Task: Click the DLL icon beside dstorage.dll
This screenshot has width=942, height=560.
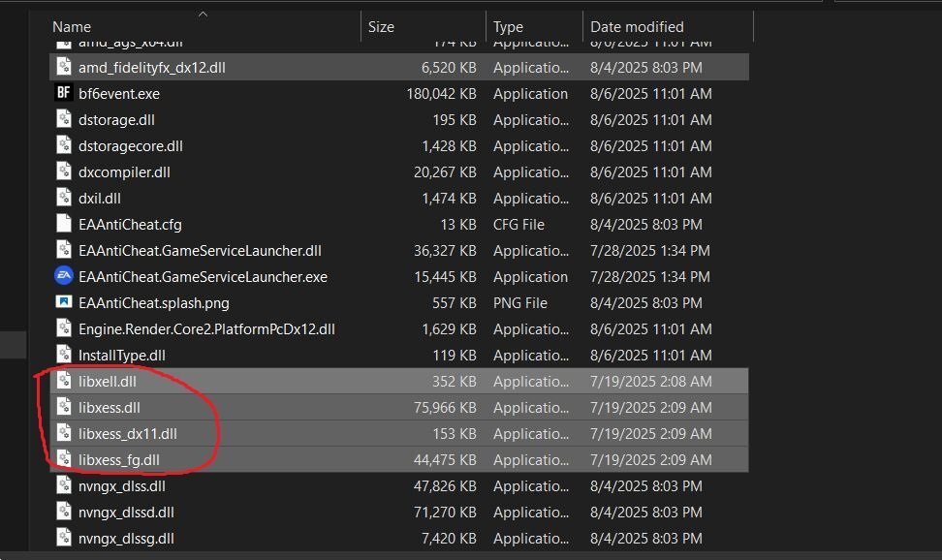Action: (64, 118)
